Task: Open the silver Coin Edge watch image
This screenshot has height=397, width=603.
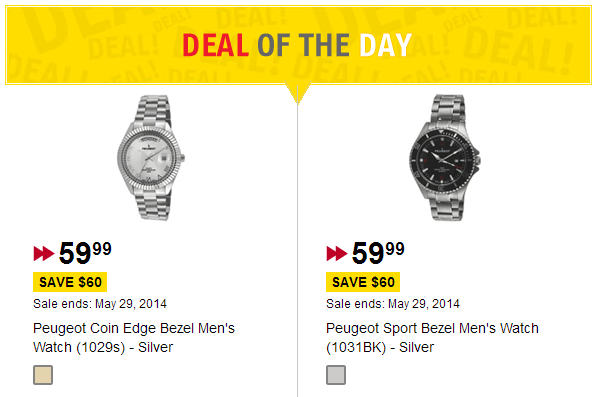Action: pyautogui.click(x=151, y=158)
